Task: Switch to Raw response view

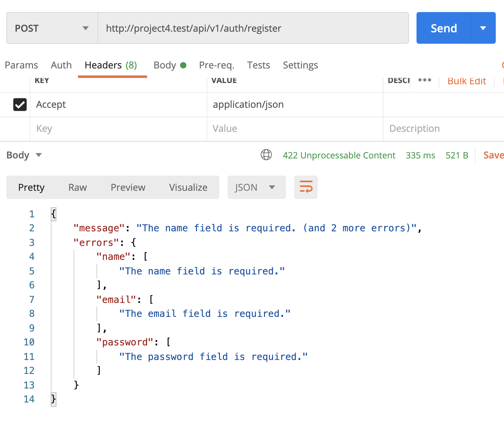Action: [78, 187]
